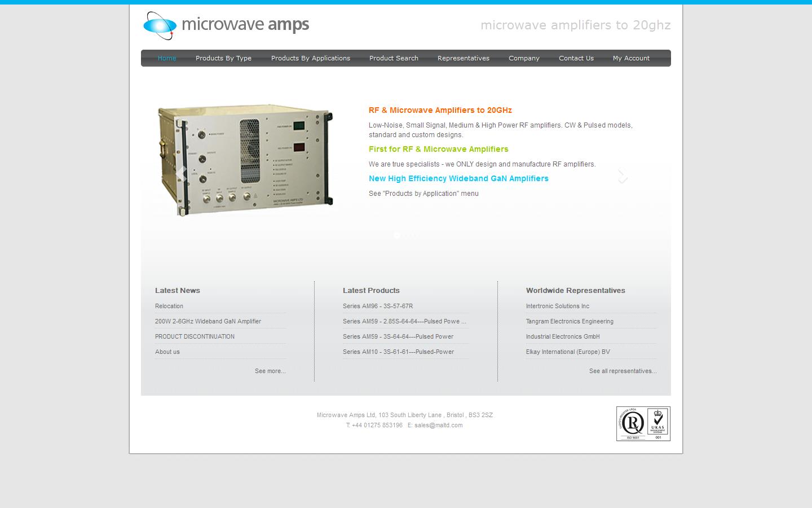This screenshot has height=508, width=812.
Task: Open the Relocation news article
Action: click(169, 306)
